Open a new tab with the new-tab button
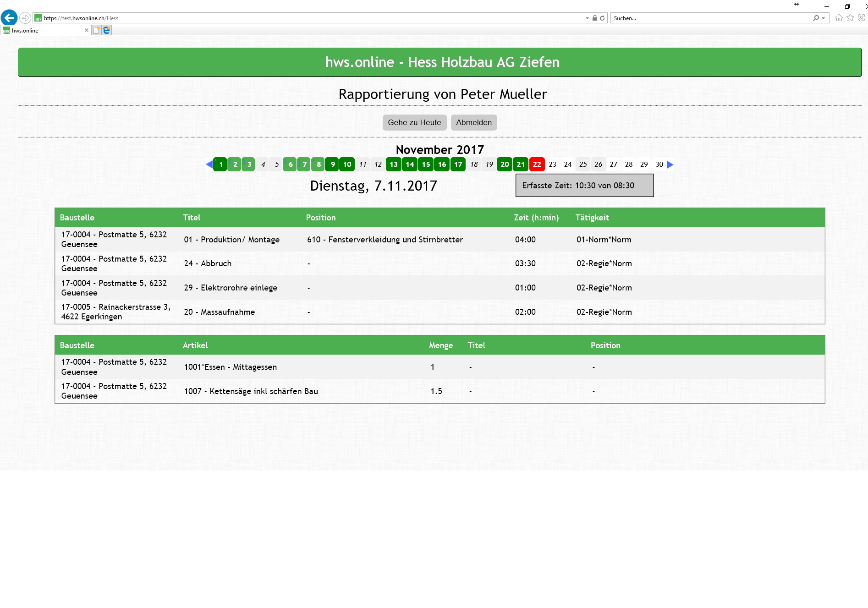This screenshot has width=868, height=608. tap(96, 30)
